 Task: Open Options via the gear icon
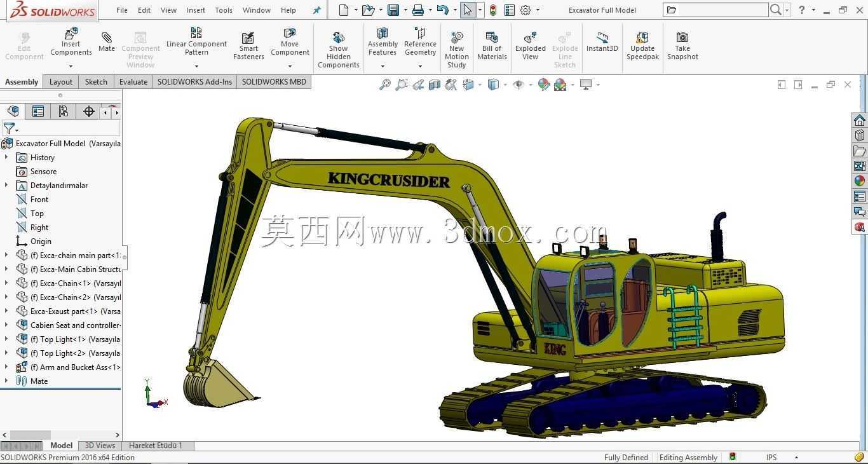tap(526, 10)
